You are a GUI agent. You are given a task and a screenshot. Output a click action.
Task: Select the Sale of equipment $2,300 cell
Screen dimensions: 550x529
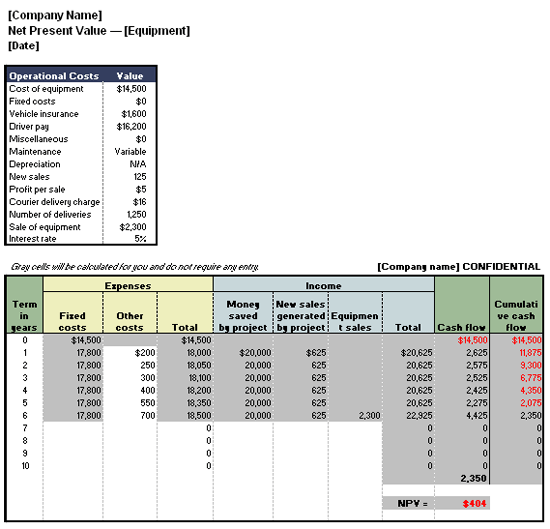(x=130, y=227)
